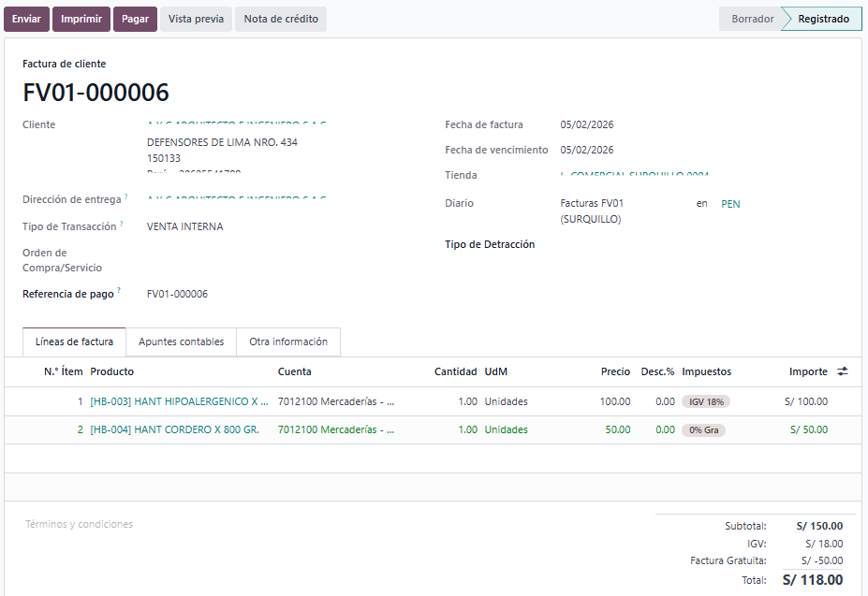Screen dimensions: 868x596
Task: Click help mark beside Tipo de Transacción
Action: pos(122,224)
